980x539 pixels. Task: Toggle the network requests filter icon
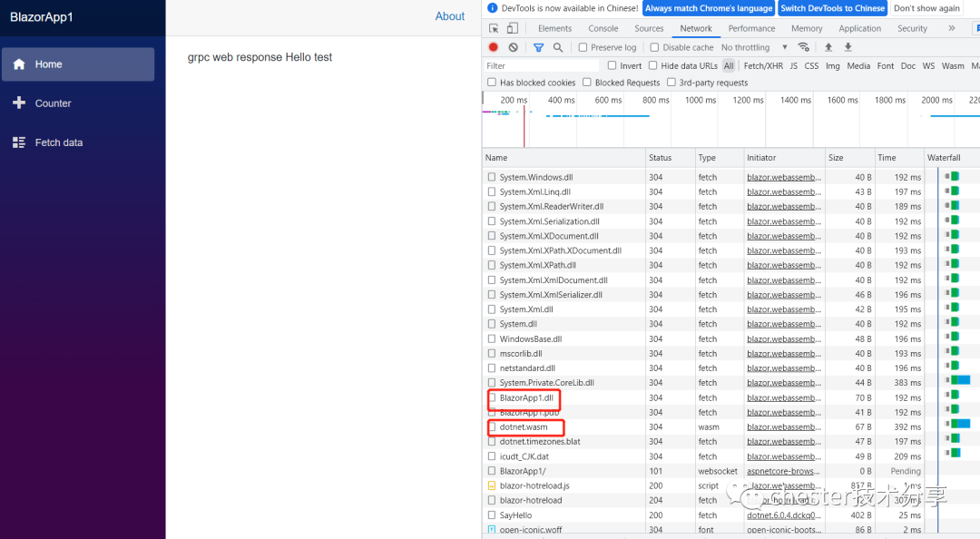tap(537, 47)
